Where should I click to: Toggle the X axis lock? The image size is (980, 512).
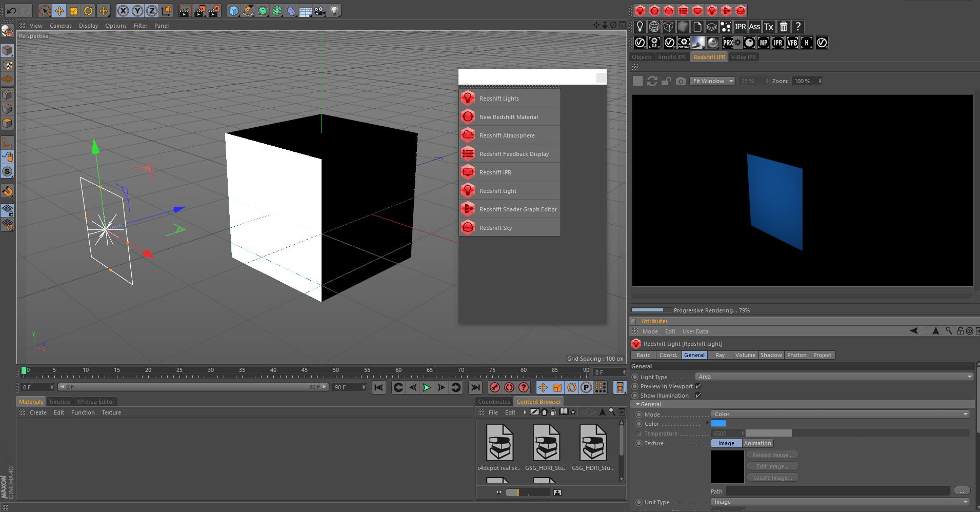123,11
